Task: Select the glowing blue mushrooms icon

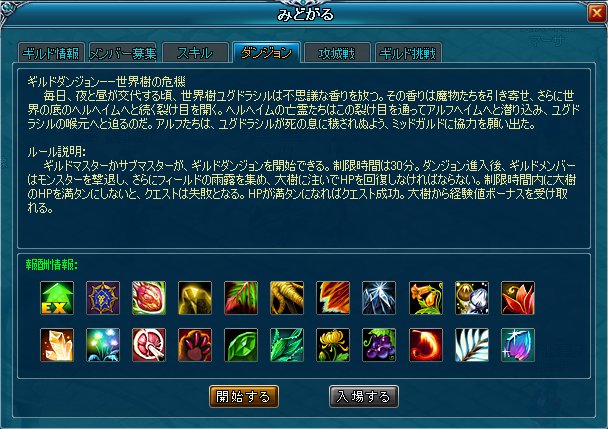Action: tap(103, 345)
